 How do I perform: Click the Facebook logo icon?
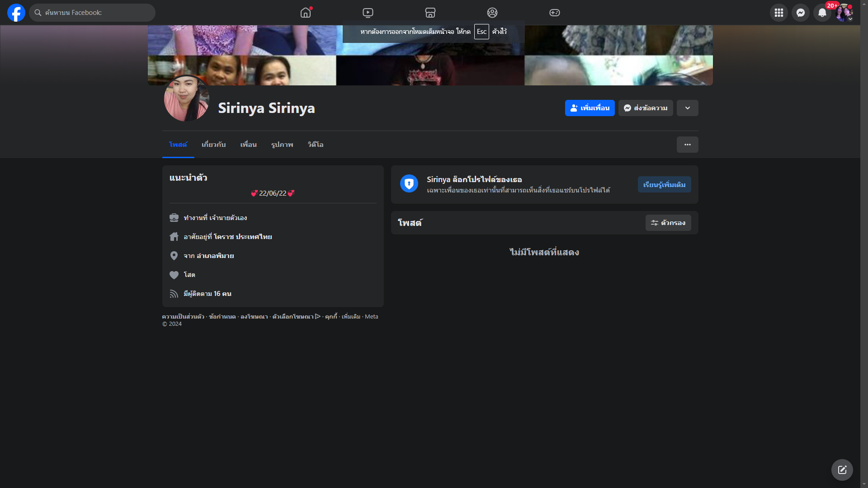click(16, 13)
